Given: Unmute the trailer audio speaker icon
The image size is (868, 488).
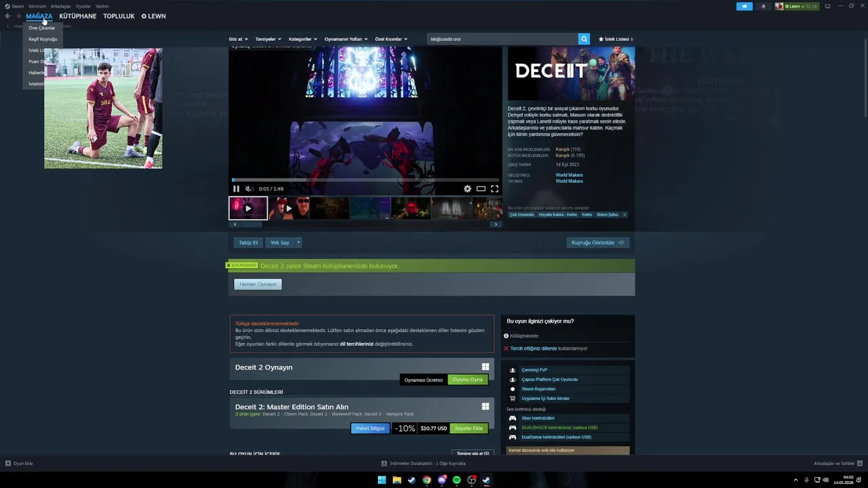Looking at the screenshot, I should coord(249,189).
